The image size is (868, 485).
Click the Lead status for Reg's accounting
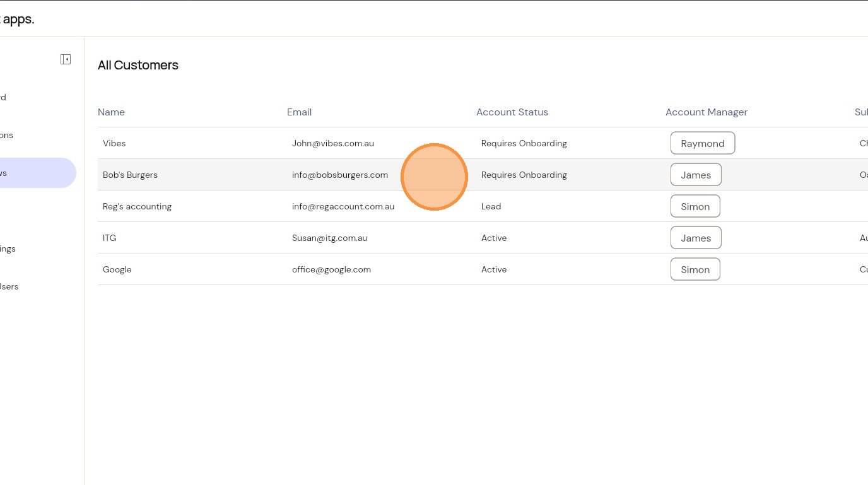491,206
